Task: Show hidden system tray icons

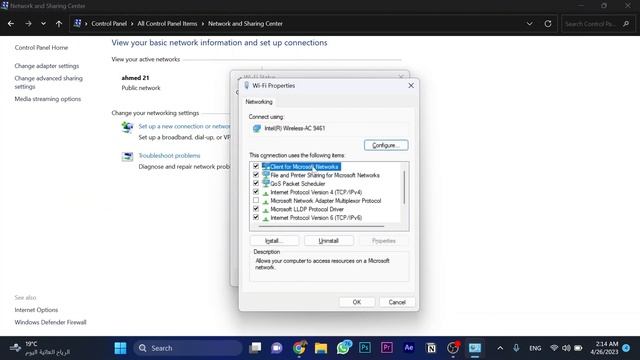Action: point(500,348)
